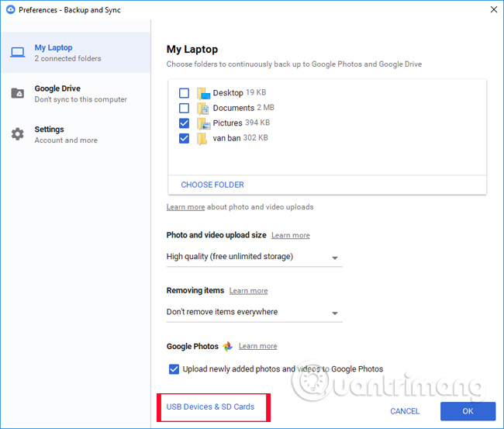
Task: Click the Desktop folder icon
Action: point(203,93)
